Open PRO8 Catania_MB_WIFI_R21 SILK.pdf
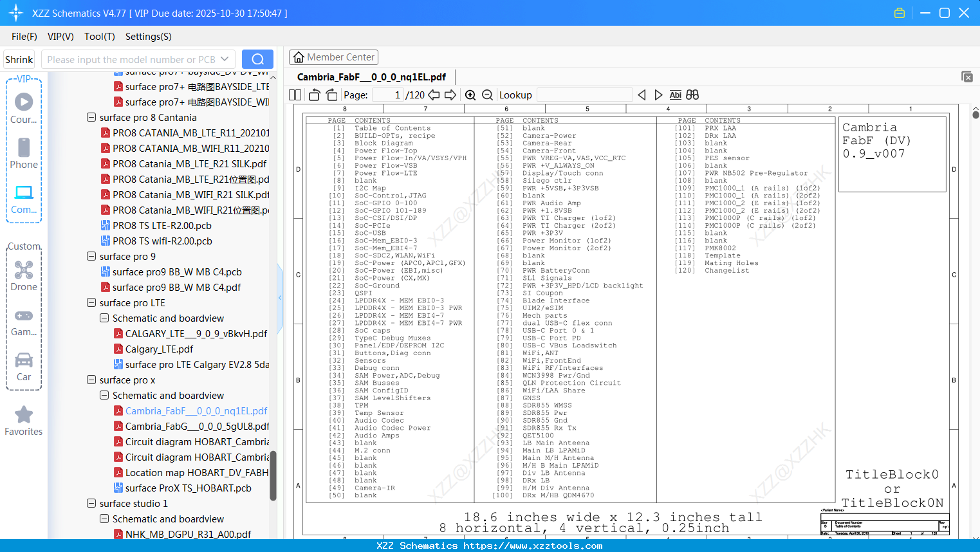 click(x=185, y=195)
